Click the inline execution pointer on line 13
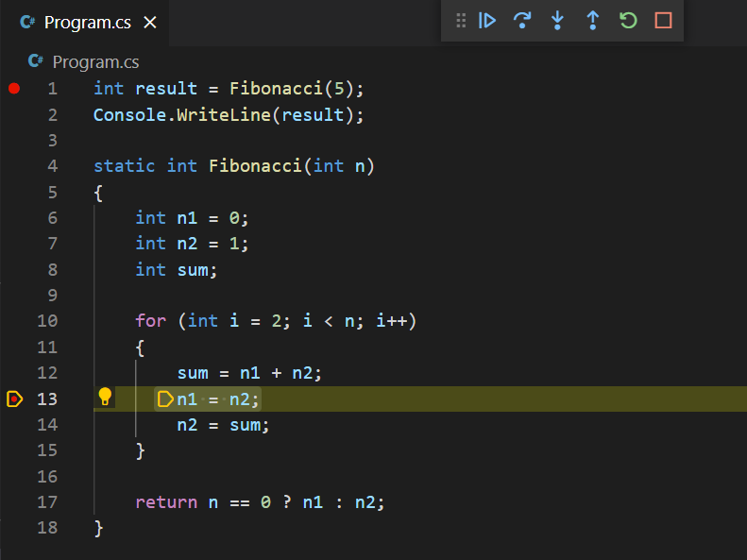The width and height of the screenshot is (747, 560). 165,399
